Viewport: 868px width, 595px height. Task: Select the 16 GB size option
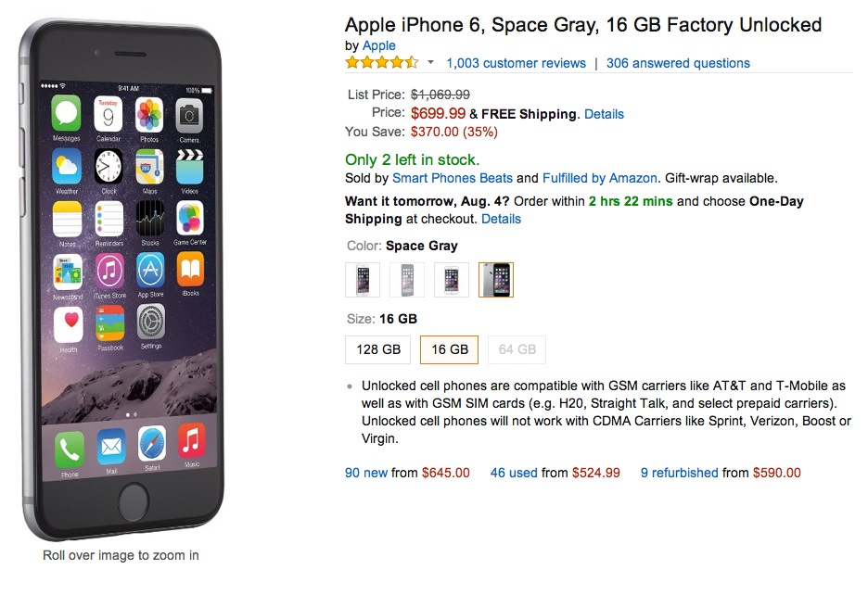449,349
